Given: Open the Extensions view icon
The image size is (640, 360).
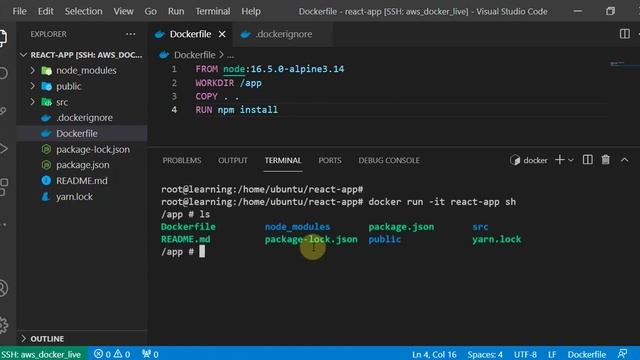Looking at the screenshot, I should point(3,187).
